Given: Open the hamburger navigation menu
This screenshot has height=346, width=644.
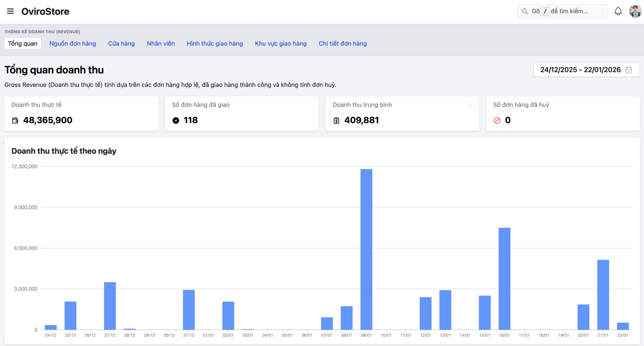Looking at the screenshot, I should point(10,11).
